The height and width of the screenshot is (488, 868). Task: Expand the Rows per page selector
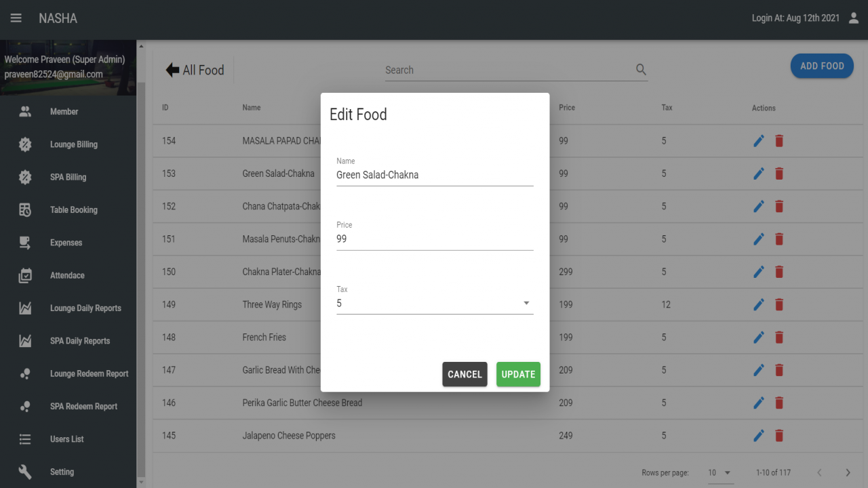point(720,472)
